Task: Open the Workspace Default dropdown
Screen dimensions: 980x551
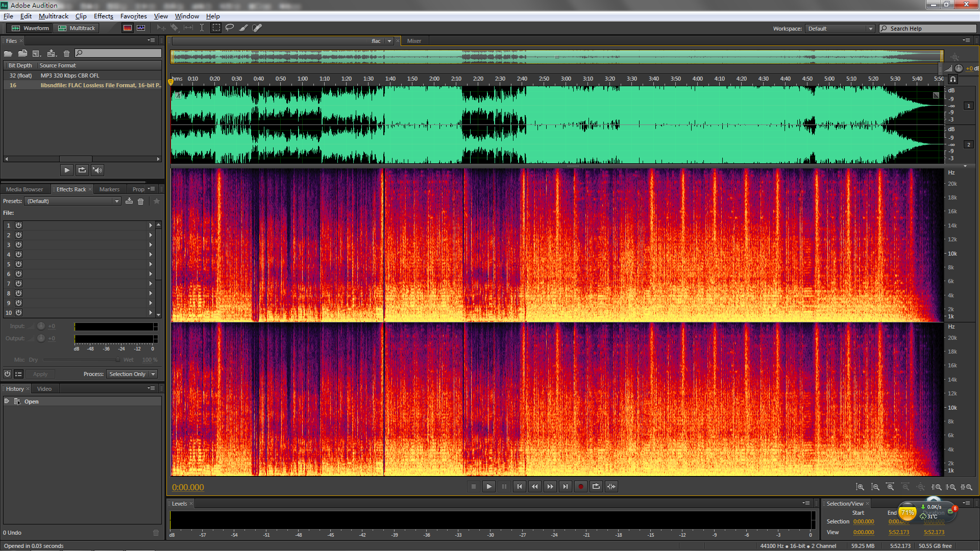Action: pos(840,29)
